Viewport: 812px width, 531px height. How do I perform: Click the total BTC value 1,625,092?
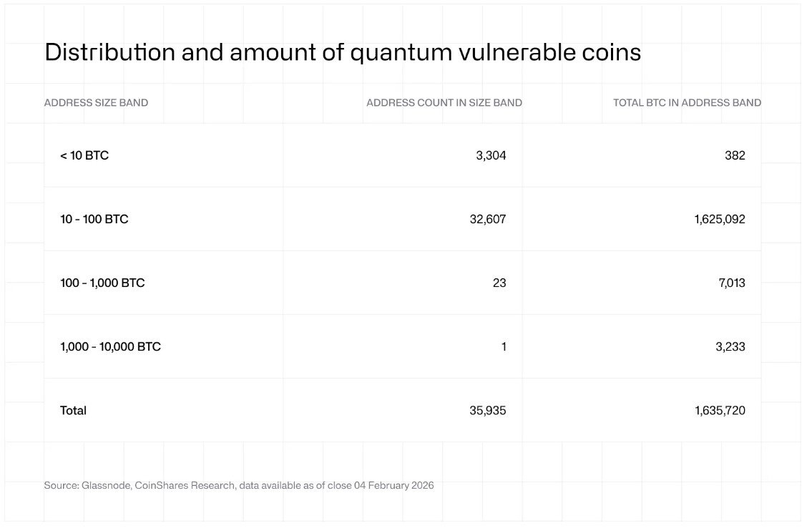click(720, 219)
